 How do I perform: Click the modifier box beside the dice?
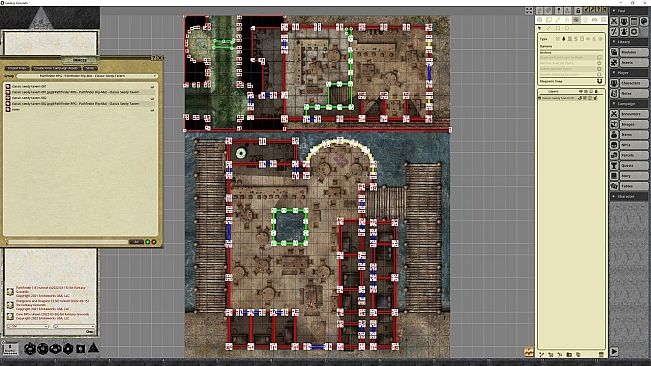point(10,349)
